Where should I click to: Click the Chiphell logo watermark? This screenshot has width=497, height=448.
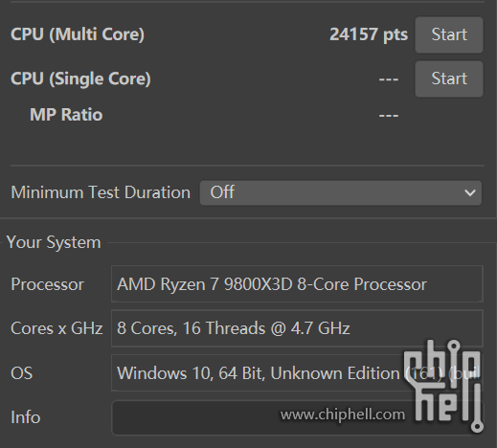444,386
